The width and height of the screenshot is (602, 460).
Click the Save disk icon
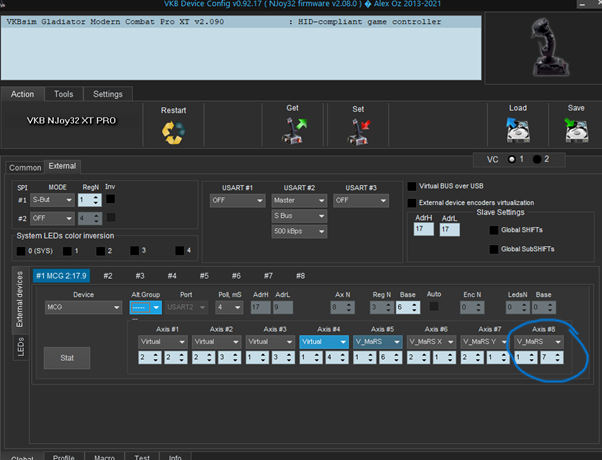coord(576,130)
